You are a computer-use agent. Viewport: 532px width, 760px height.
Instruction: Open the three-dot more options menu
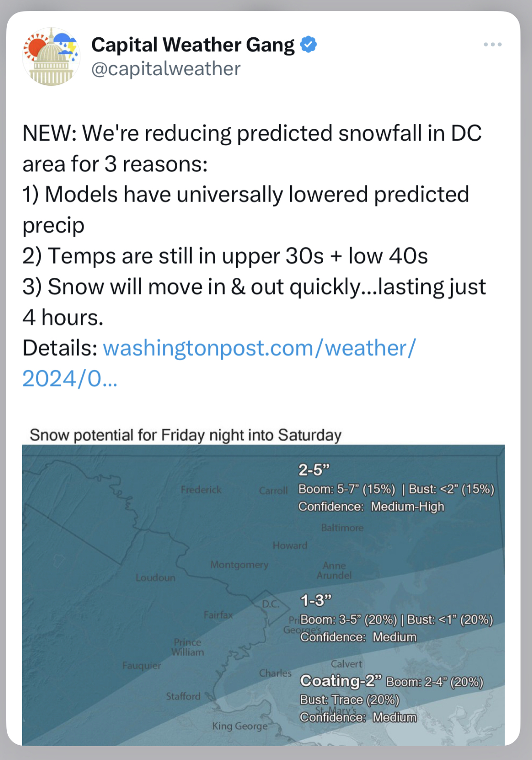click(x=492, y=45)
